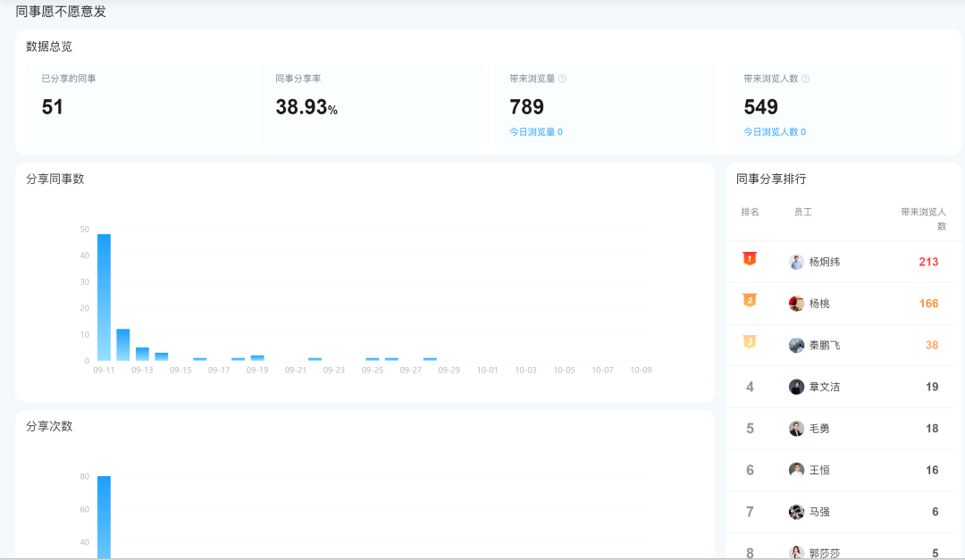The width and height of the screenshot is (965, 560).
Task: Click help icon beside 带来浏览人数
Action: [805, 79]
